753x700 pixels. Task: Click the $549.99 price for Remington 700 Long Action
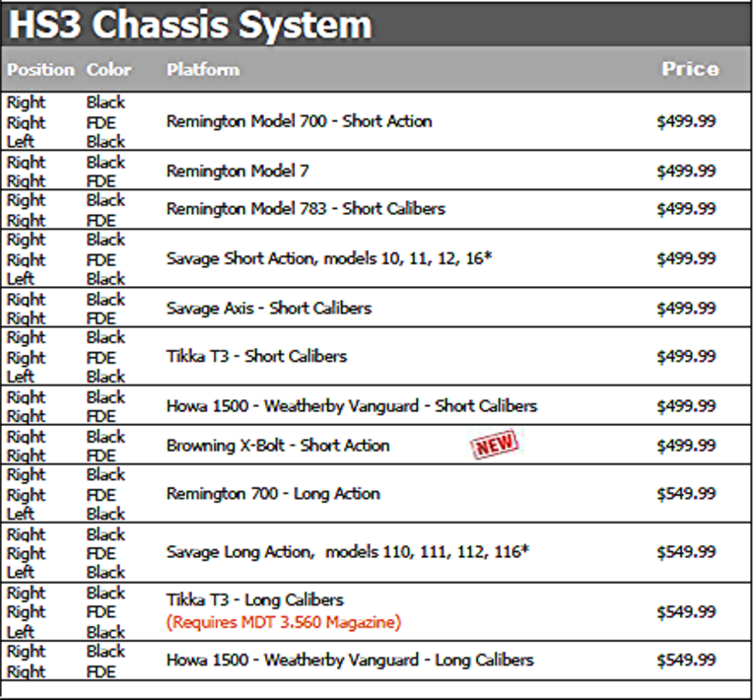pyautogui.click(x=686, y=493)
